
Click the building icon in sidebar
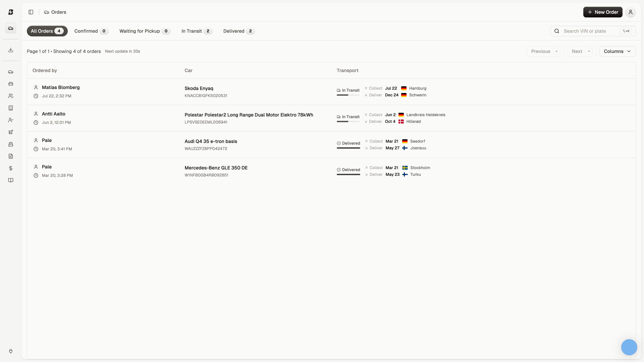11,108
